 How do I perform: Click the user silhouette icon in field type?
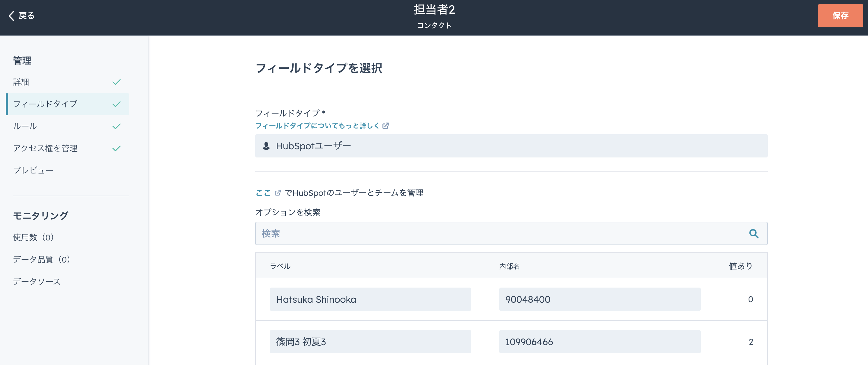[x=266, y=146]
